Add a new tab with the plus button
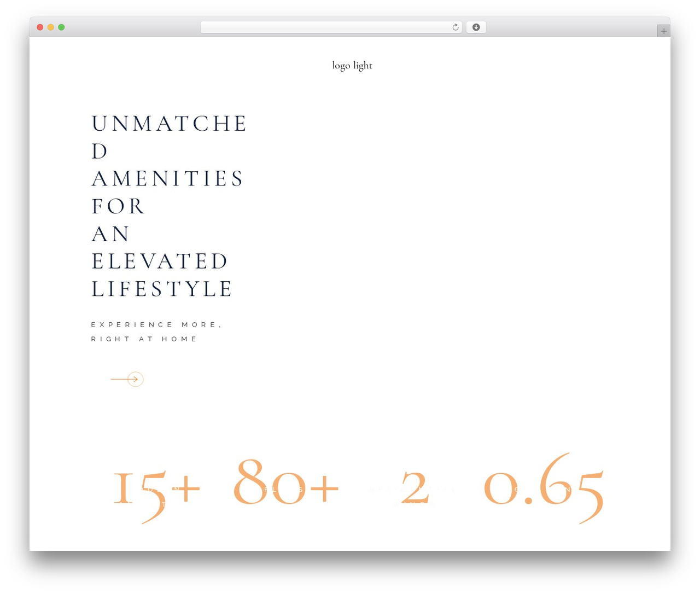This screenshot has height=593, width=700. point(663,31)
